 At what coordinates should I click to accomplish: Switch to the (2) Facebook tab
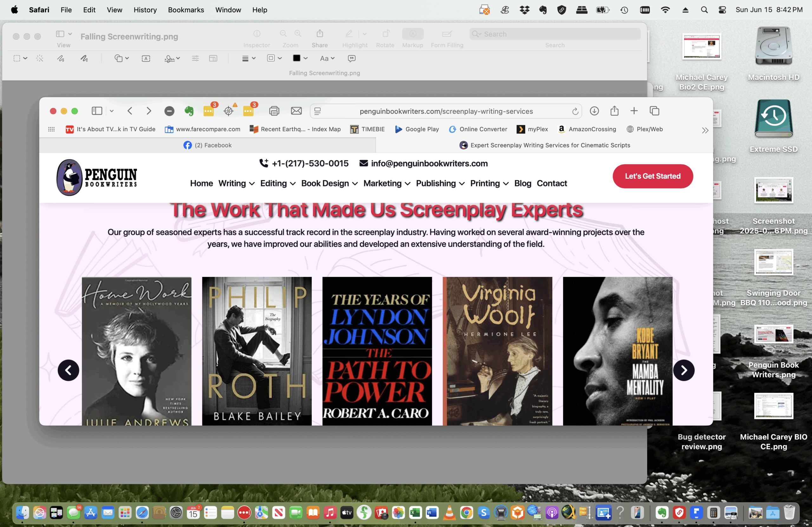click(x=207, y=145)
